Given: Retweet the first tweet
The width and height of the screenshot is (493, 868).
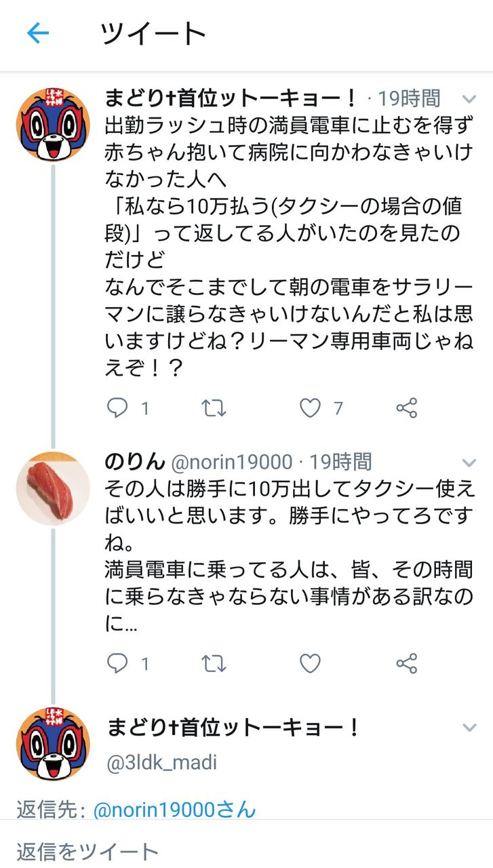Looking at the screenshot, I should coord(214,408).
